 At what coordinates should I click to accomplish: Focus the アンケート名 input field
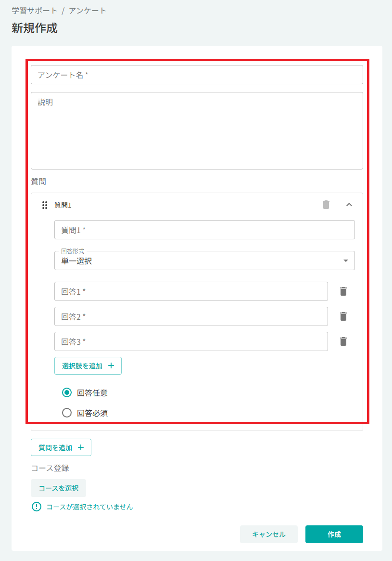197,75
